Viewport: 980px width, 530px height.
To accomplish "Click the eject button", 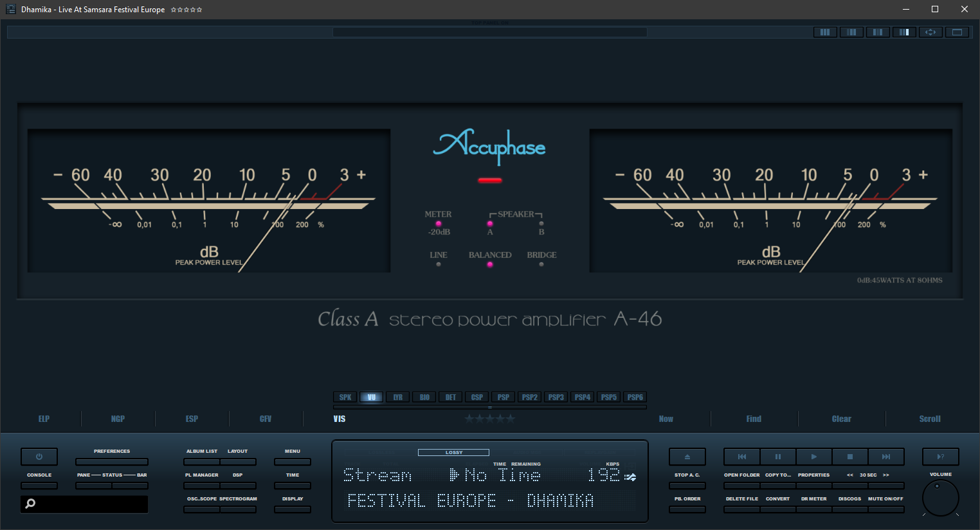I will 687,457.
